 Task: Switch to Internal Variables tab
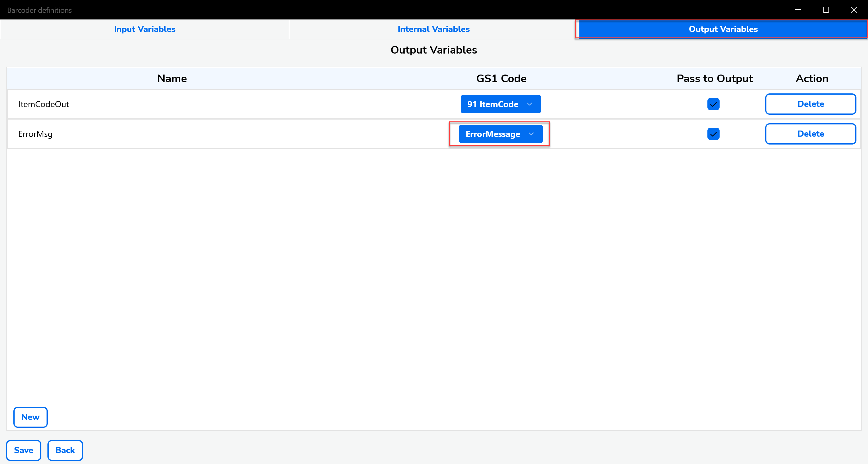433,29
